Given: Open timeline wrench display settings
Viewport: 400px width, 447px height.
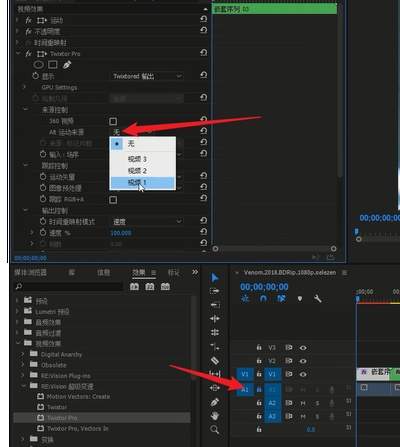Looking at the screenshot, I should click(x=318, y=299).
